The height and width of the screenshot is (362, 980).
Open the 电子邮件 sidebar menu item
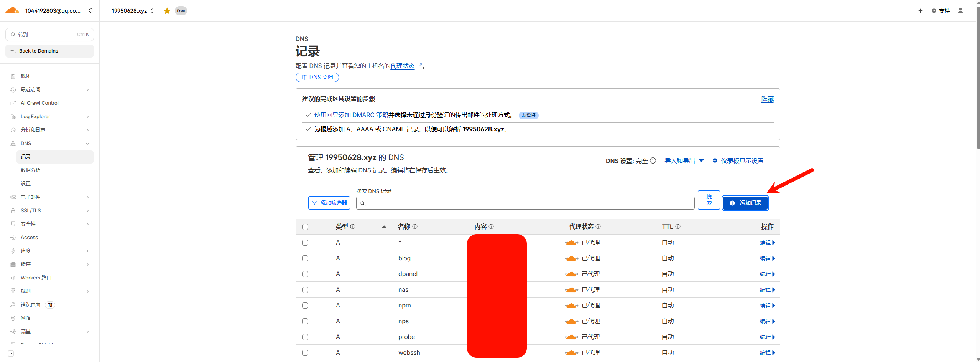point(31,197)
